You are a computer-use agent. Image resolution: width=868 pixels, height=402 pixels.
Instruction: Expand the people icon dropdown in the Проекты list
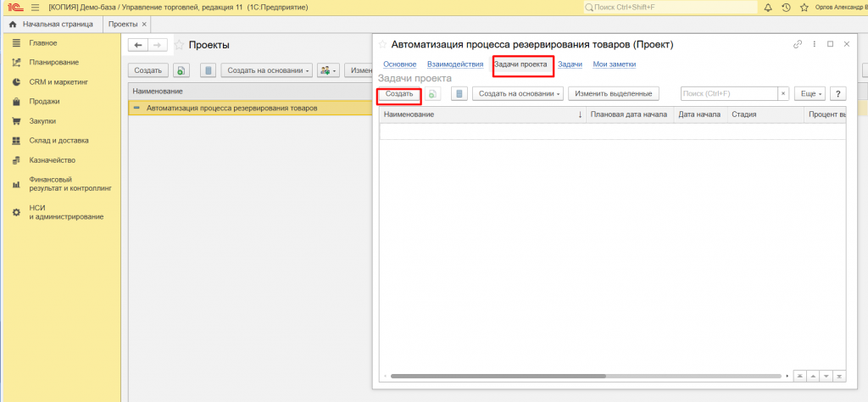[328, 70]
